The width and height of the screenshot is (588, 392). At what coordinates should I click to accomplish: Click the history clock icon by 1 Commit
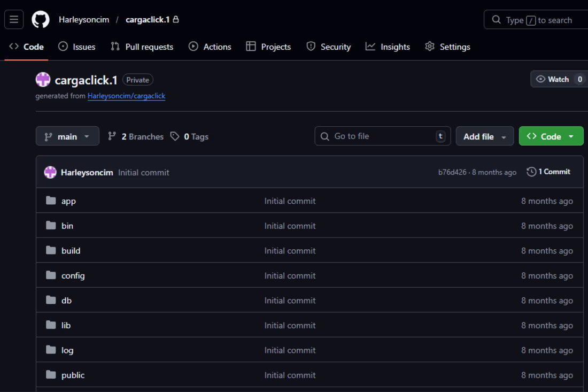click(x=531, y=172)
